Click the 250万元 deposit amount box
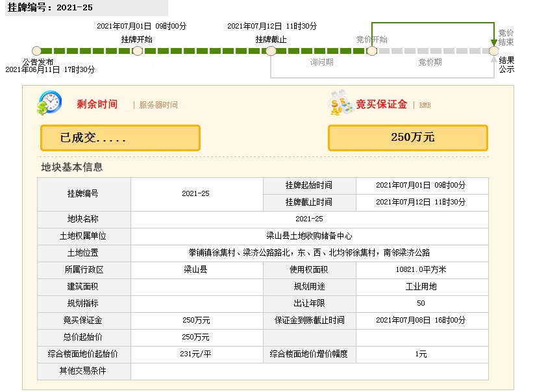The width and height of the screenshot is (533, 392). click(408, 138)
